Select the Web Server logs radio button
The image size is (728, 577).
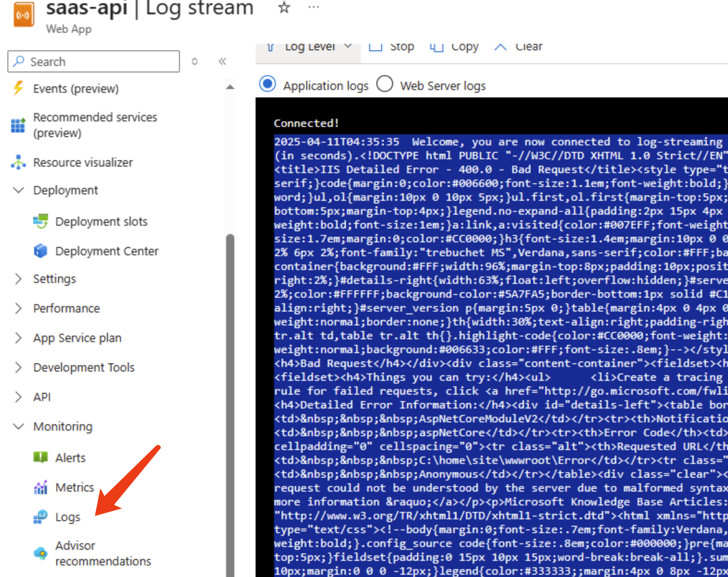385,84
